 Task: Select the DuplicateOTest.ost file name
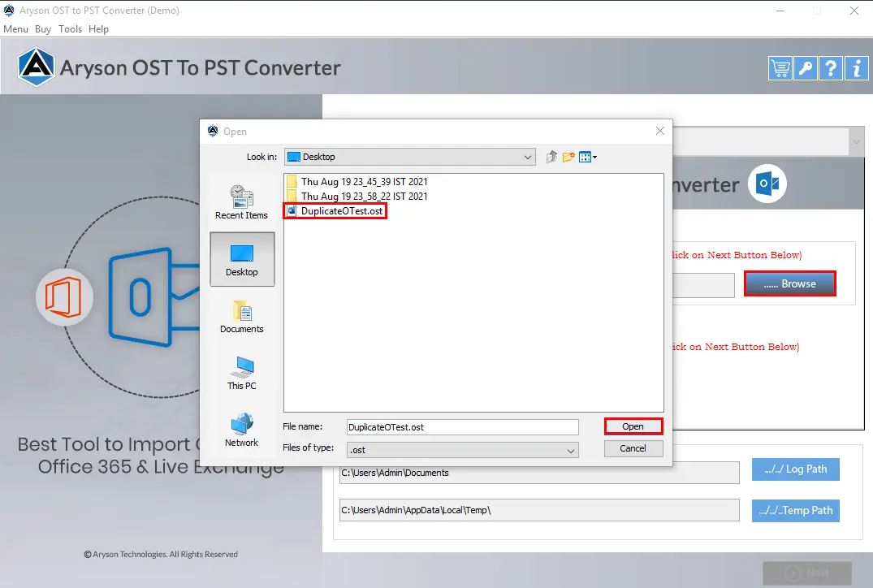pos(342,211)
